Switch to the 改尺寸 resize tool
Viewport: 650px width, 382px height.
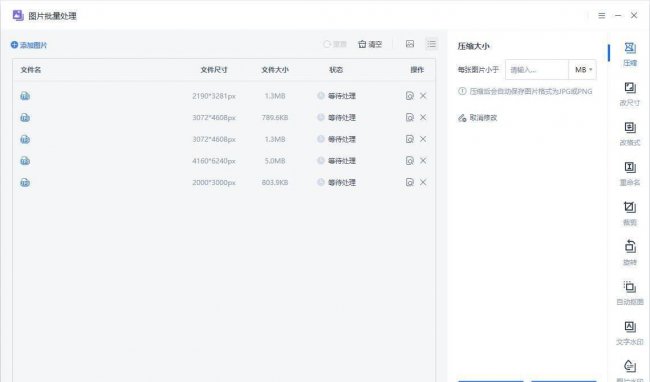(x=630, y=94)
